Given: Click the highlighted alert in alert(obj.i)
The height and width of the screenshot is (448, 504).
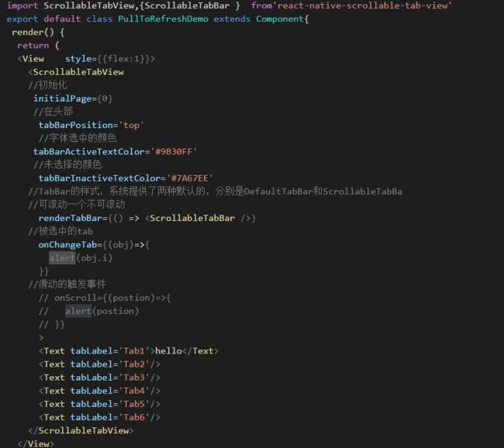Looking at the screenshot, I should (62, 258).
